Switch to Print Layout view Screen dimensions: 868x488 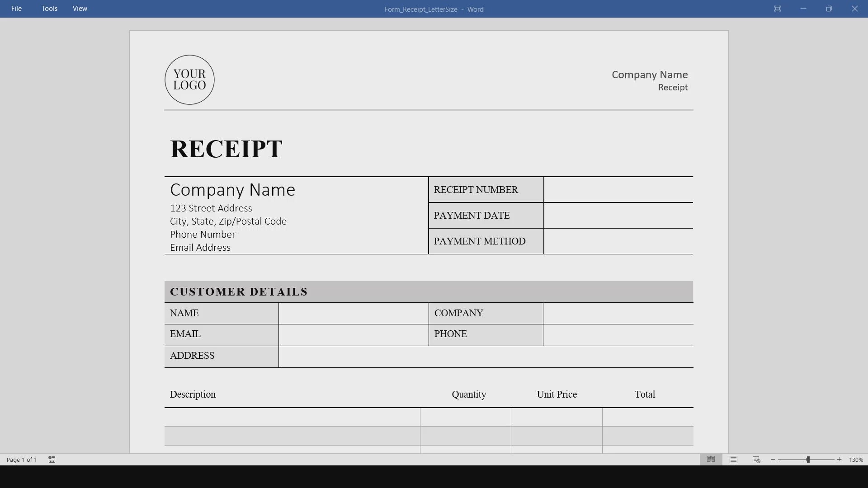click(x=733, y=460)
